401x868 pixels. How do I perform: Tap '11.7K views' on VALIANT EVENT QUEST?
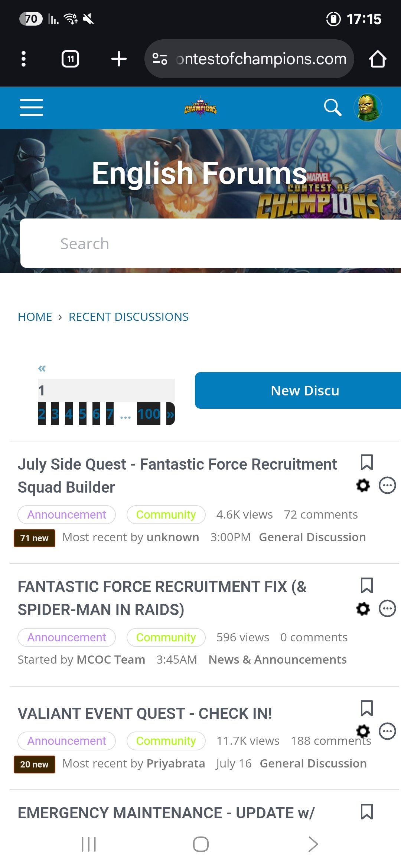click(x=248, y=741)
